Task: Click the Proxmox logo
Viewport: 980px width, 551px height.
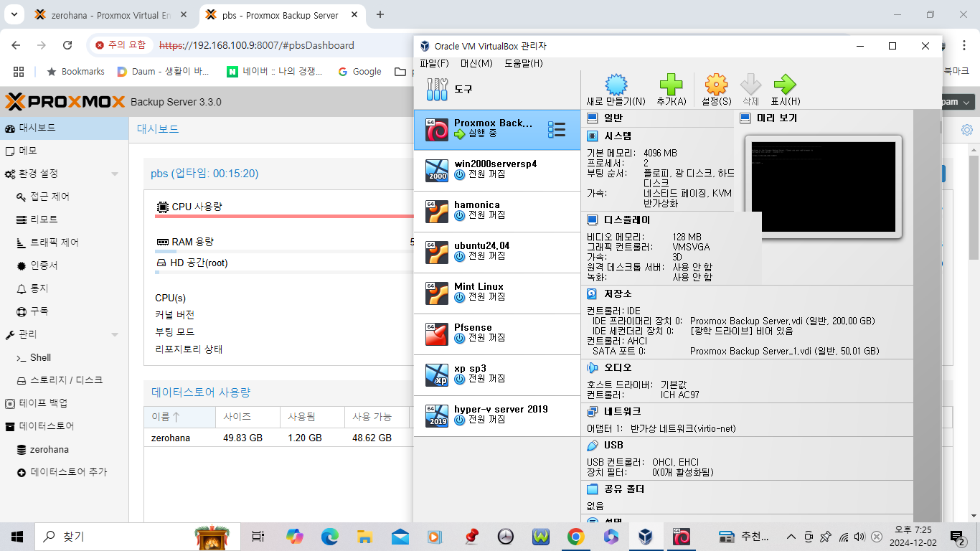Action: (x=65, y=102)
